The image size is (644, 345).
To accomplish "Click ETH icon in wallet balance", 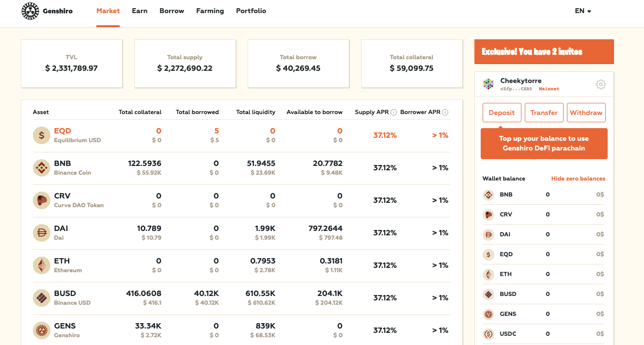I will click(x=488, y=274).
